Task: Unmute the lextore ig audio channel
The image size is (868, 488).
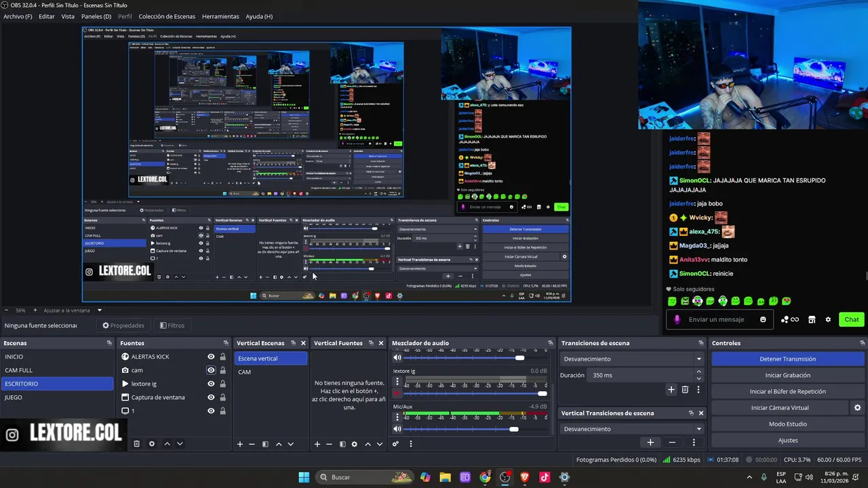Action: tap(397, 393)
